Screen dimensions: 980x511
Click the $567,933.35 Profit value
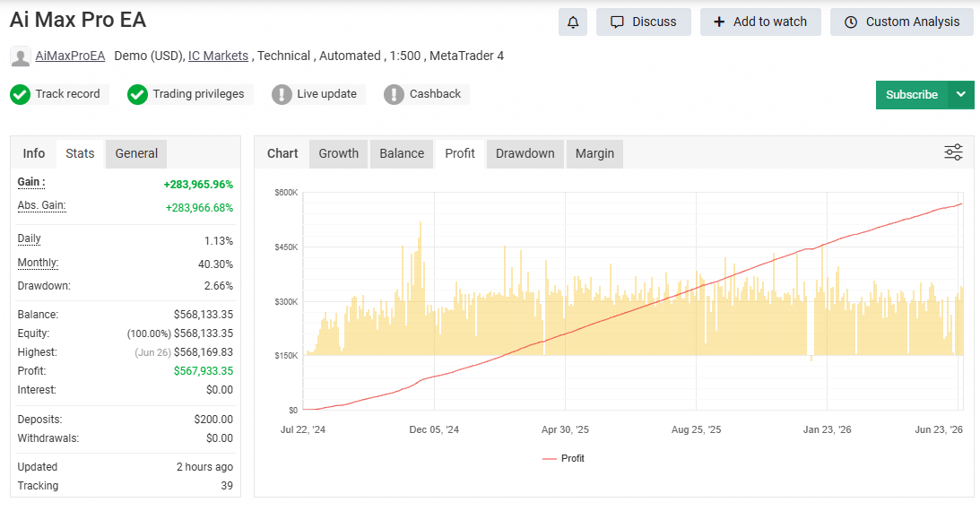point(204,370)
